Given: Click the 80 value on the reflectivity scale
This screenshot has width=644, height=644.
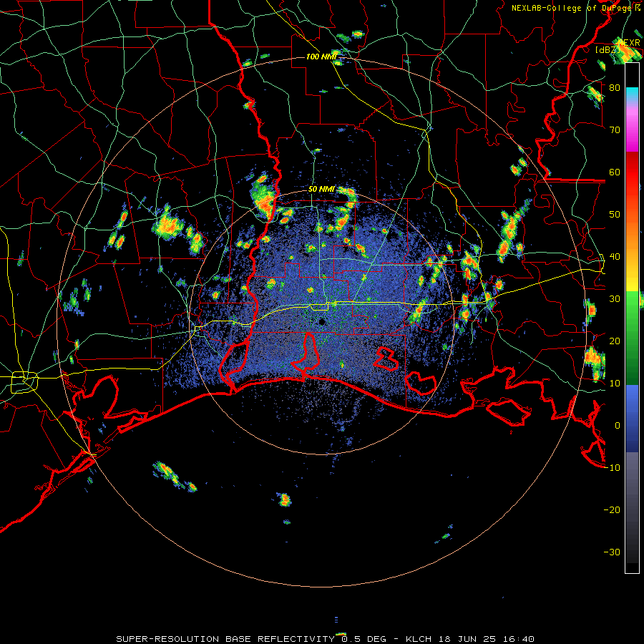Looking at the screenshot, I should coord(615,87).
